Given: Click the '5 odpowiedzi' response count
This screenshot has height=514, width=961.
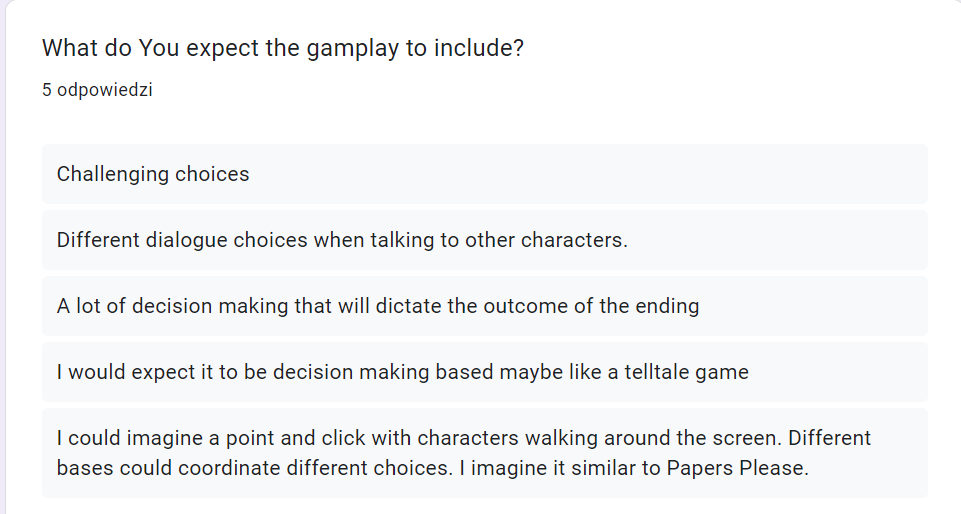Looking at the screenshot, I should click(x=97, y=89).
